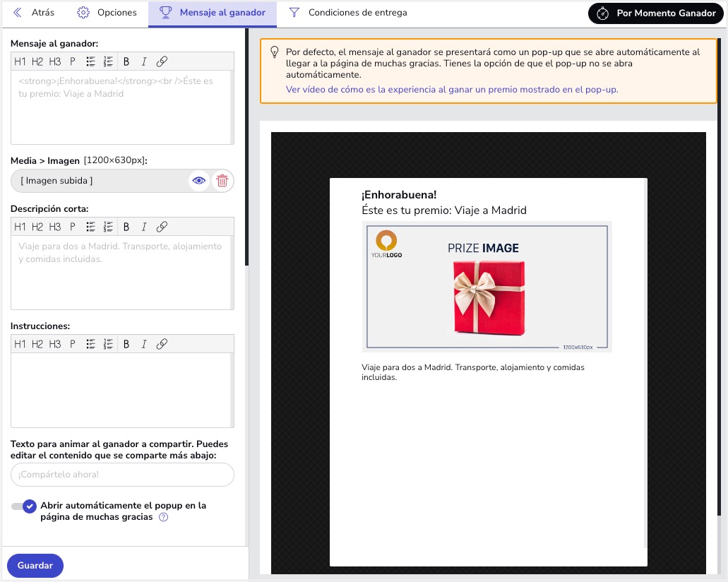Add bulleted list in Instrucciones toolbar
The width and height of the screenshot is (728, 582).
(x=90, y=344)
